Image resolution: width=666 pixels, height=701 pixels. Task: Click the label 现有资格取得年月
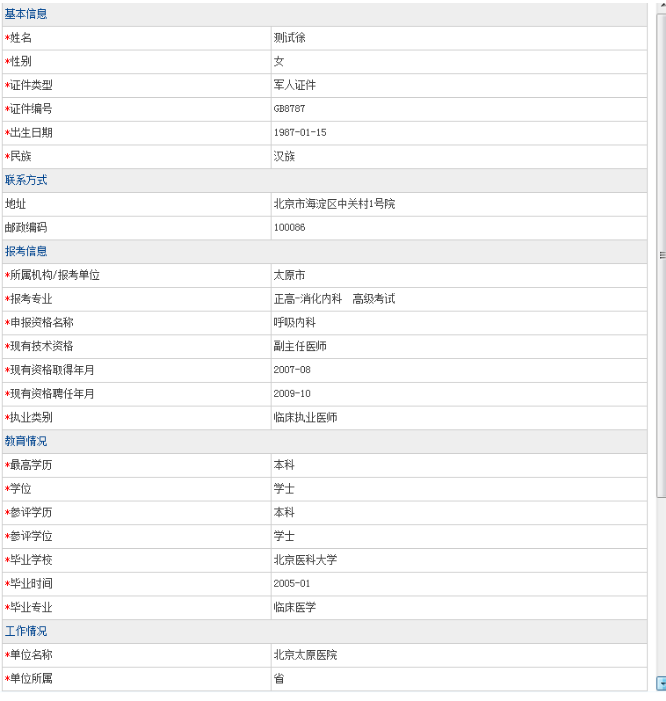point(52,370)
